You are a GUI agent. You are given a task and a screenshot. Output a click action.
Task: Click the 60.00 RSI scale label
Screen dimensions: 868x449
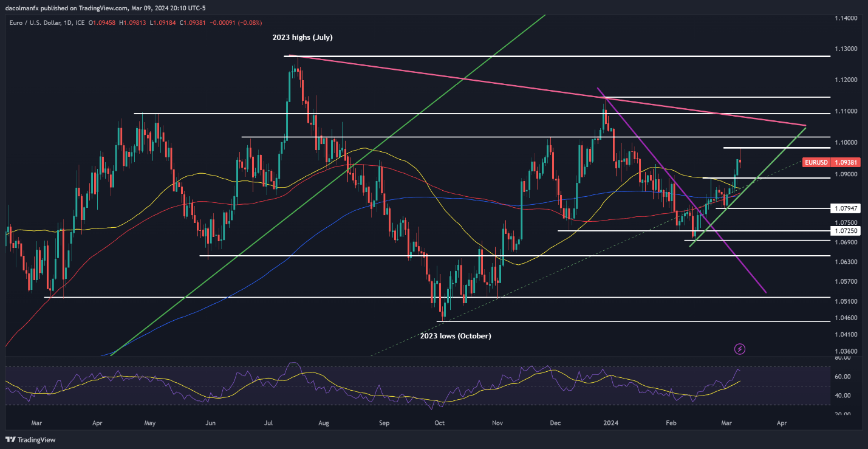coord(841,377)
